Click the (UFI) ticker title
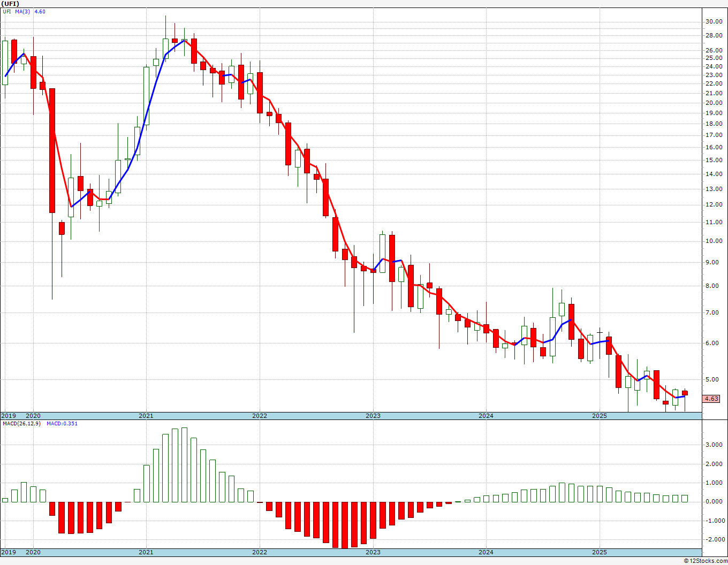 pyautogui.click(x=10, y=4)
